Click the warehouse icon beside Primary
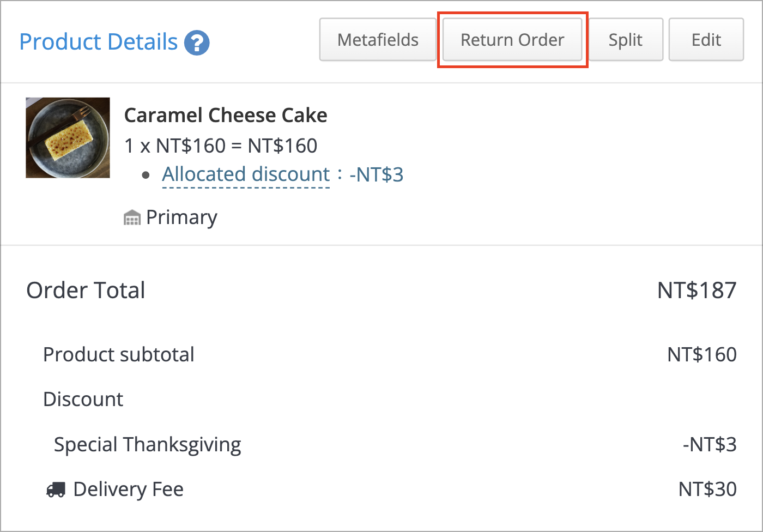 pos(132,218)
